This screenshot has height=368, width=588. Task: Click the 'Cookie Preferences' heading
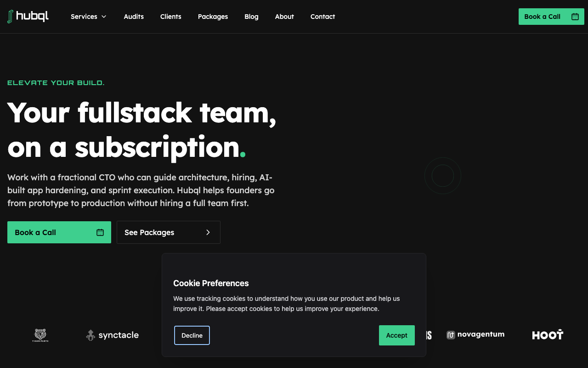[x=211, y=283]
